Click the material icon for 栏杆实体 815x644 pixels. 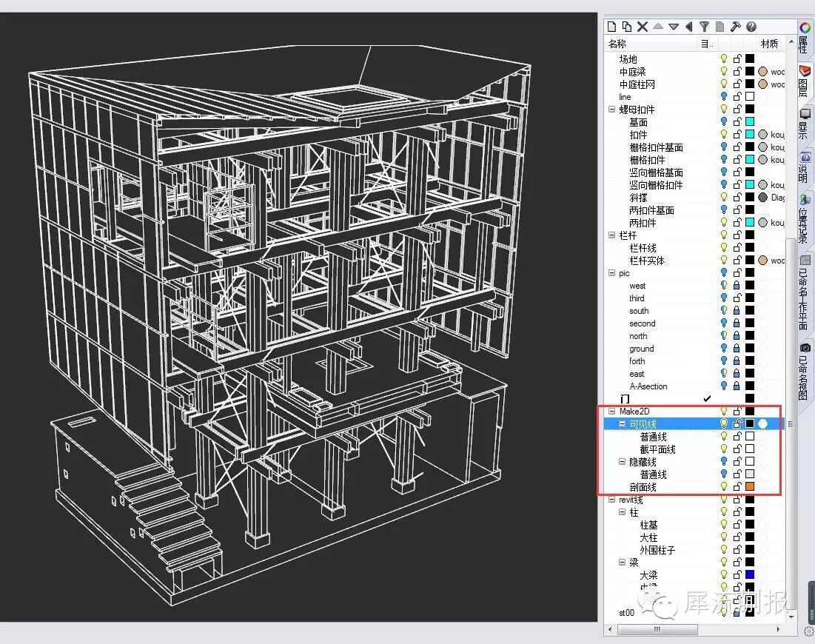(762, 261)
